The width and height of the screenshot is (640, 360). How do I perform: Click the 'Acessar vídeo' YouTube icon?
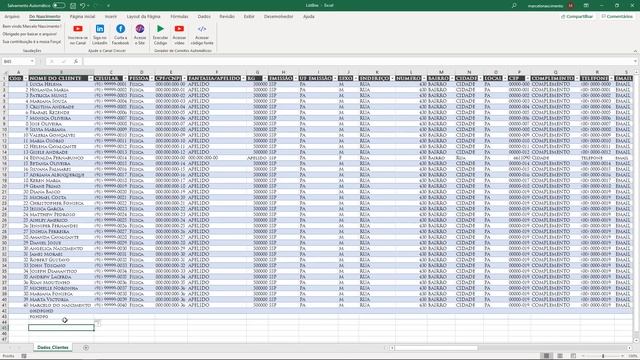pos(179,29)
